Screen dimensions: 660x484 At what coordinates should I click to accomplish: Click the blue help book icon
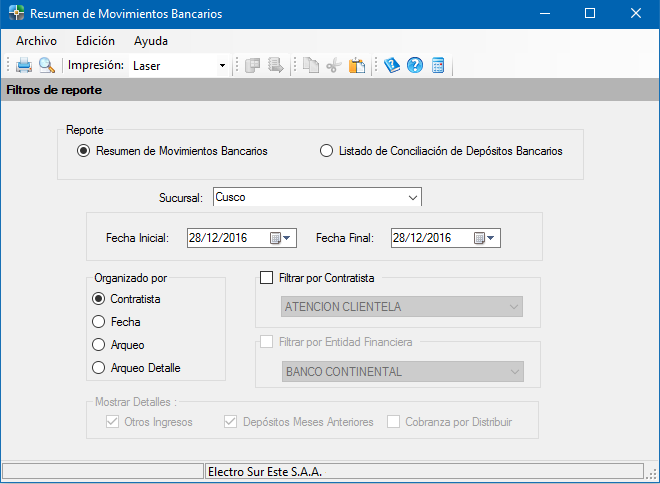tap(392, 66)
